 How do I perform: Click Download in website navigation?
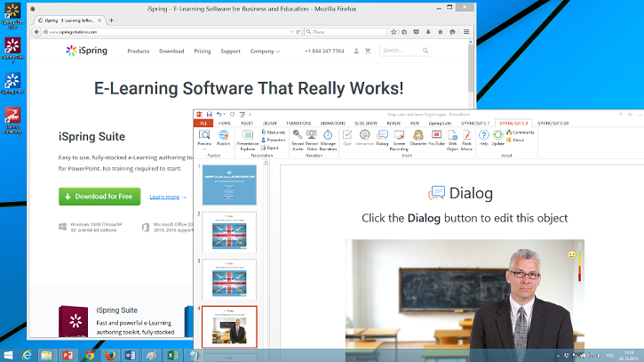point(171,51)
